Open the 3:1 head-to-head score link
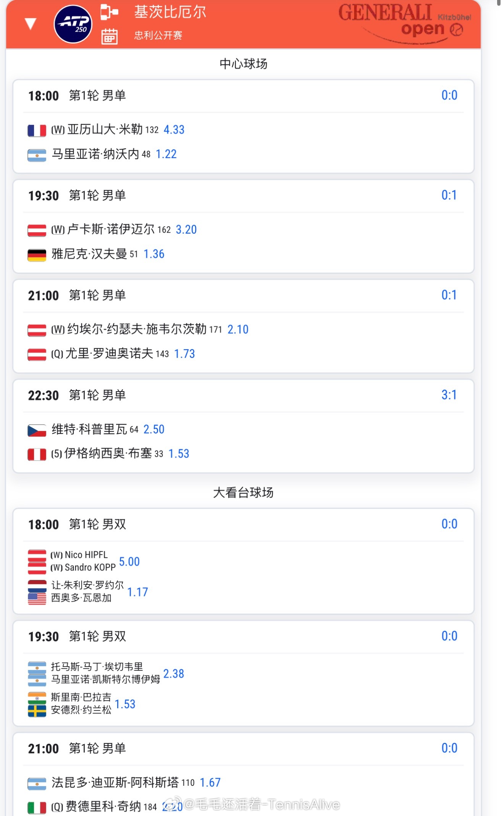 449,395
